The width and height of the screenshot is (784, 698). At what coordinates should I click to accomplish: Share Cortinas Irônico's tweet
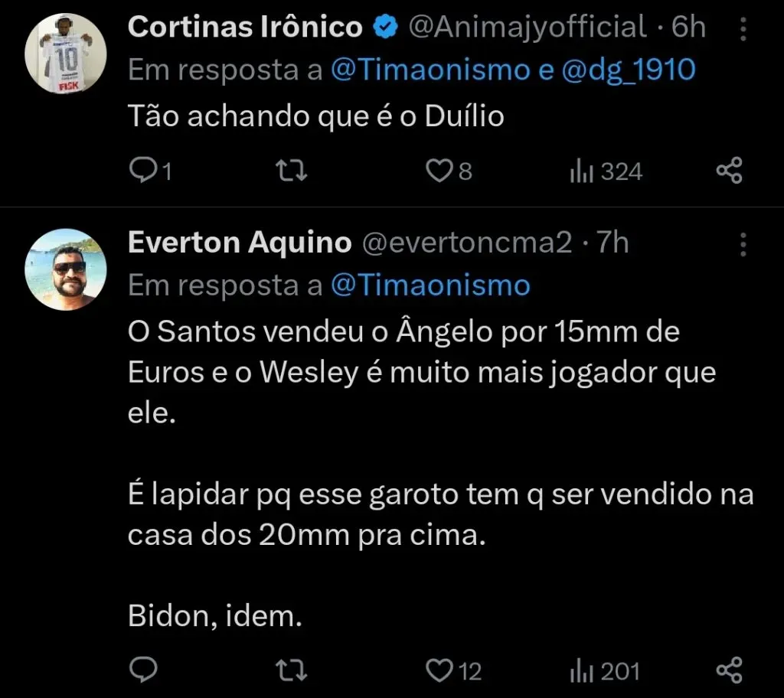point(729,170)
